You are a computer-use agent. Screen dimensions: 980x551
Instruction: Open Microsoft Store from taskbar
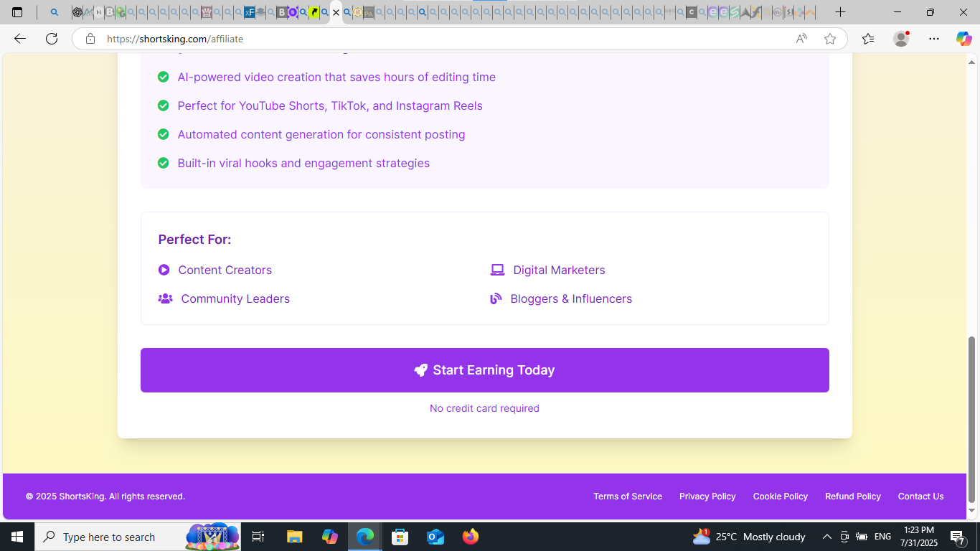point(400,537)
